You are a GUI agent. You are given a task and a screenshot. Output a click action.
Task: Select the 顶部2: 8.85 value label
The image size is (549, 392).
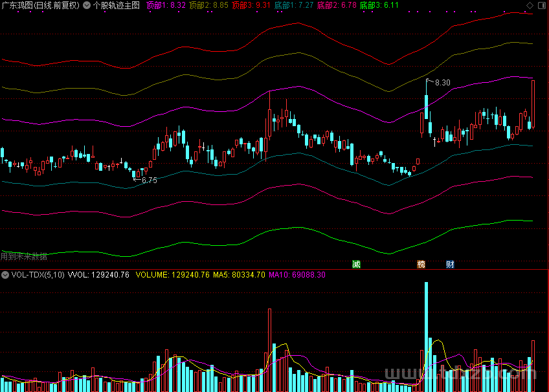pyautogui.click(x=208, y=5)
